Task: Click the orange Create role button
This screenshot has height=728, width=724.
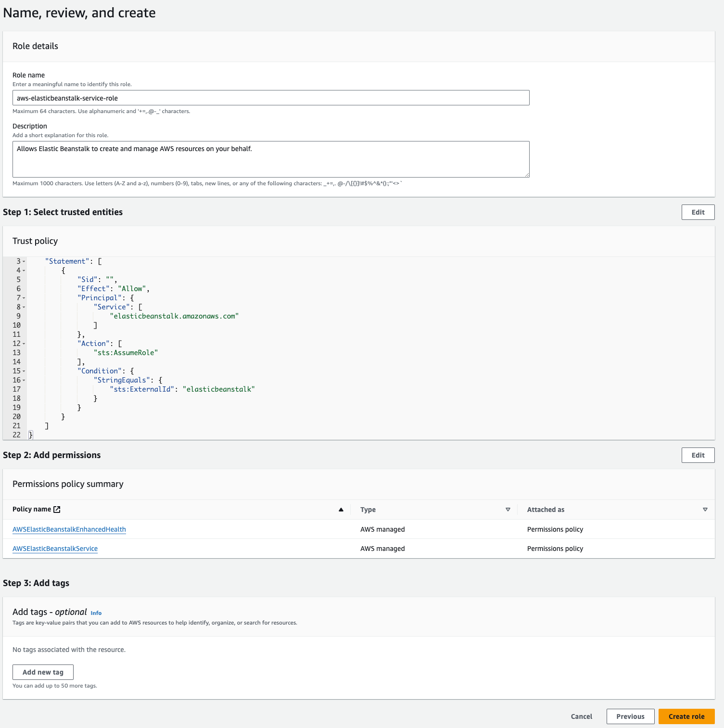Action: pyautogui.click(x=686, y=716)
